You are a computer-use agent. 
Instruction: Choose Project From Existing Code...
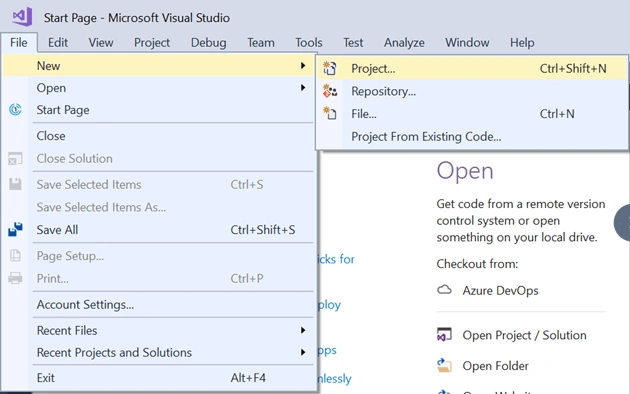point(472,137)
